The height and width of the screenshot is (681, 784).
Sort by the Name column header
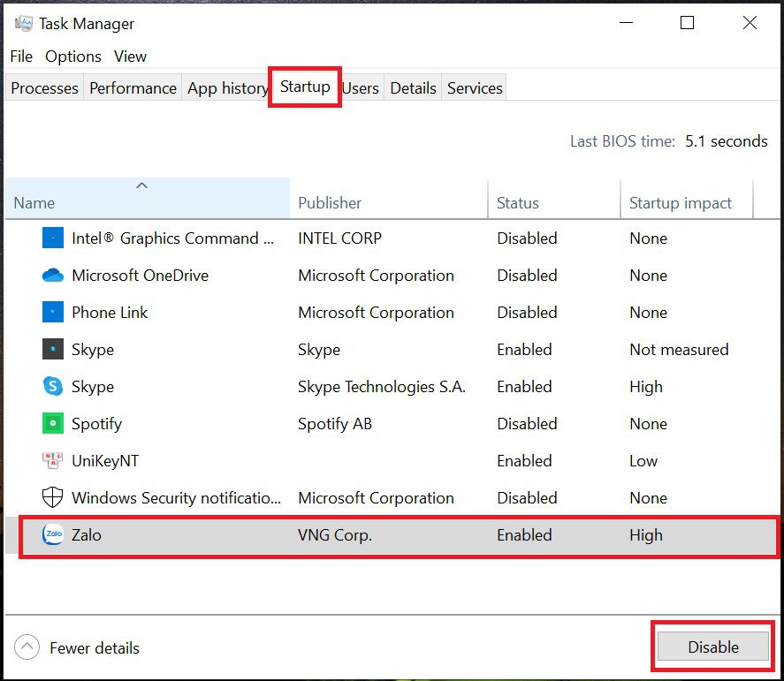tap(148, 199)
